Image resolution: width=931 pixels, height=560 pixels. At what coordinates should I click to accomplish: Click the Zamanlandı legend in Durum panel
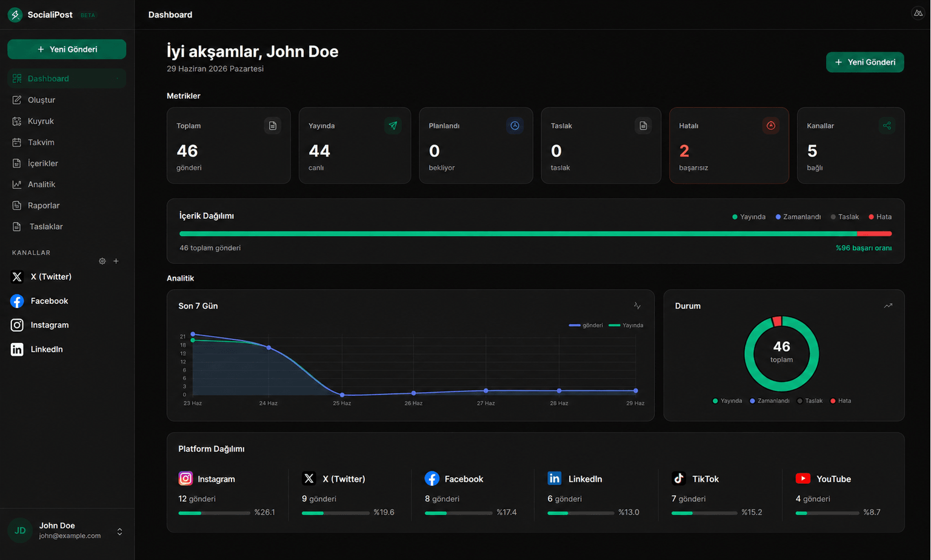[770, 401]
